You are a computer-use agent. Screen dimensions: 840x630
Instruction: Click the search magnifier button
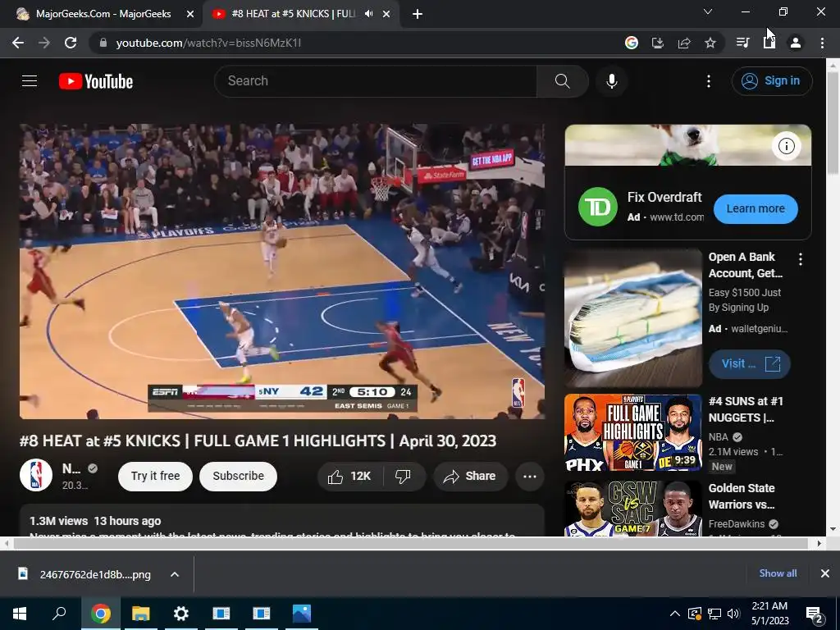tap(562, 81)
